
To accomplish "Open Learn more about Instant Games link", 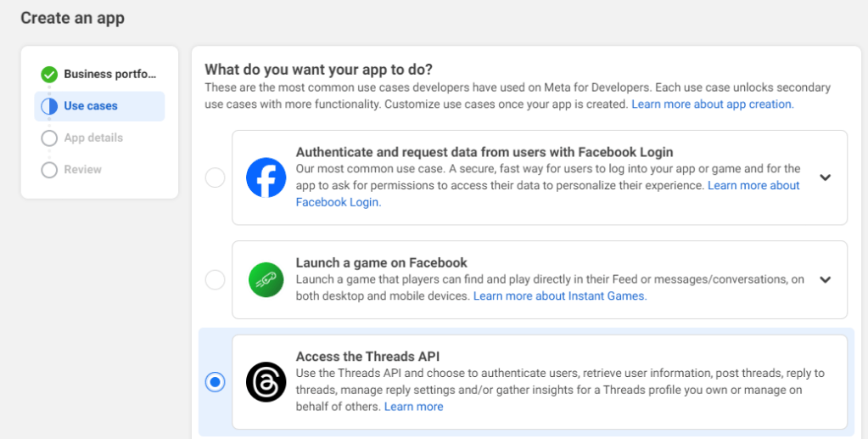I will click(559, 296).
